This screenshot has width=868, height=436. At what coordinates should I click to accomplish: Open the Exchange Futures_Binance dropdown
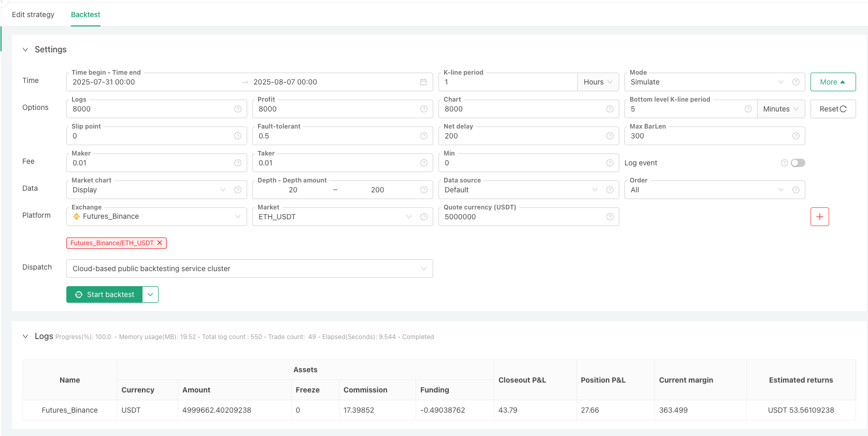155,217
